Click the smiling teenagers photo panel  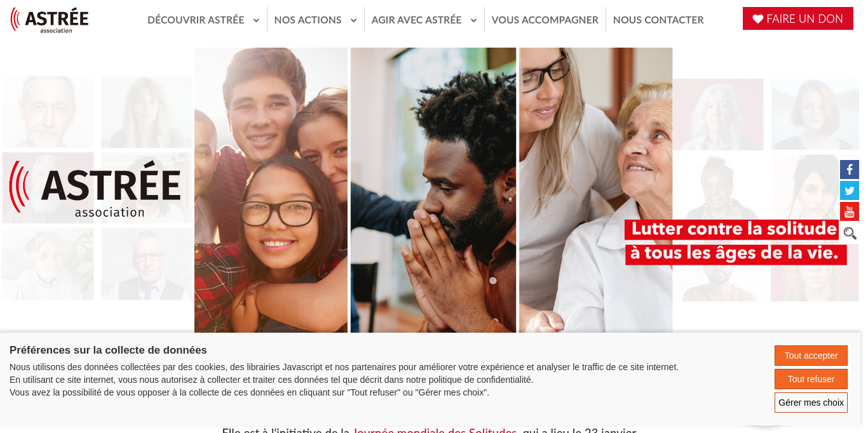pyautogui.click(x=271, y=190)
